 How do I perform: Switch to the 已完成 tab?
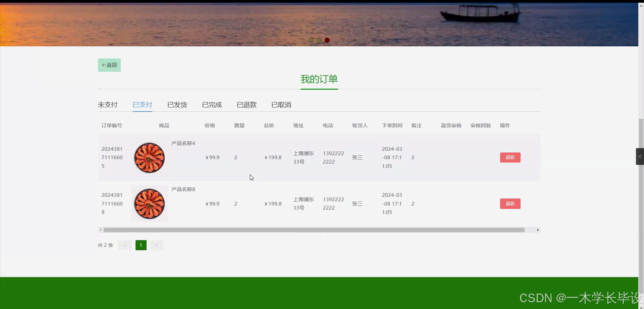pos(212,104)
